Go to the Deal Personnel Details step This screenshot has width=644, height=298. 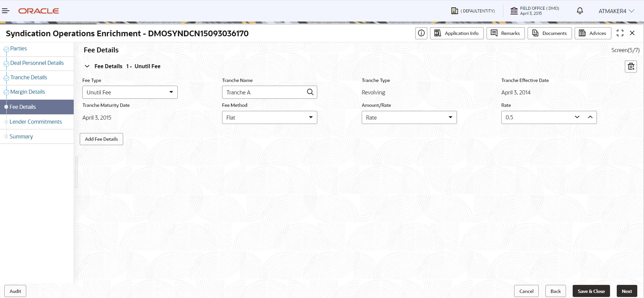pos(37,63)
